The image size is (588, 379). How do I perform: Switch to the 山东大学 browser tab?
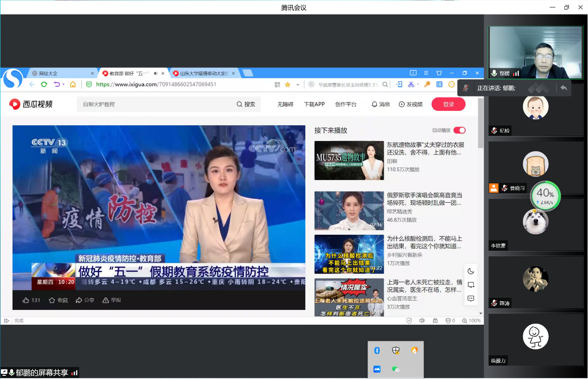tap(203, 73)
